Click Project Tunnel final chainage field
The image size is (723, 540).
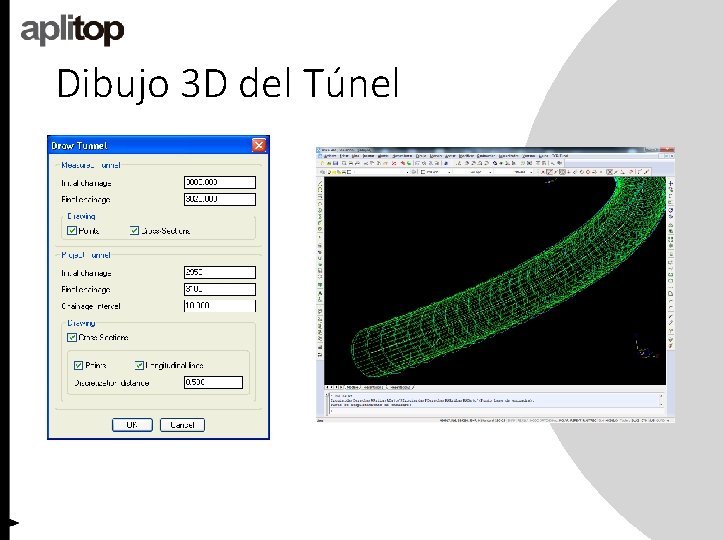coord(219,289)
